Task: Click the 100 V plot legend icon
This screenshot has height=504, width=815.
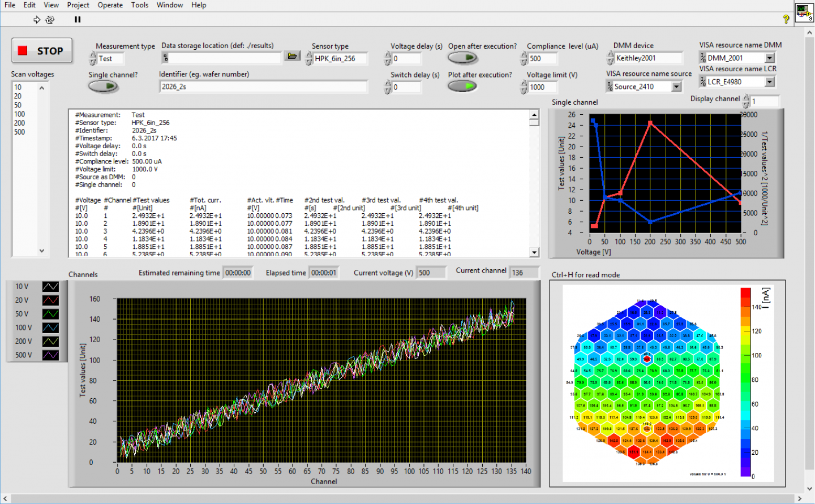Action: coord(50,328)
